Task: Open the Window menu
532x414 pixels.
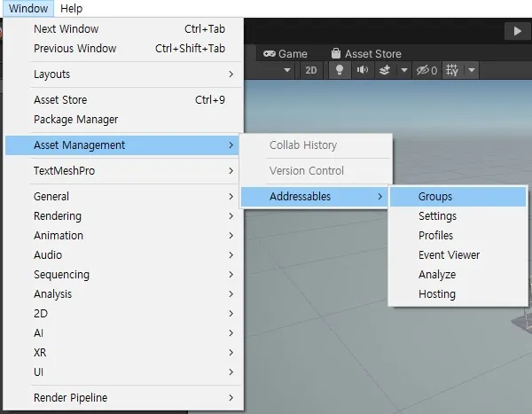Action: [x=28, y=8]
